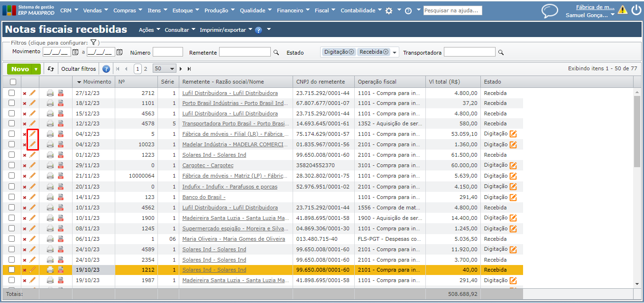Click the PDF icon for note 4563
The image size is (644, 303).
tap(61, 114)
